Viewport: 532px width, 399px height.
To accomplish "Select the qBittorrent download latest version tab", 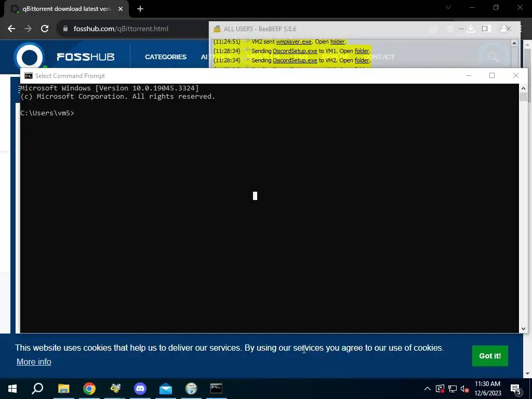I will pos(66,9).
